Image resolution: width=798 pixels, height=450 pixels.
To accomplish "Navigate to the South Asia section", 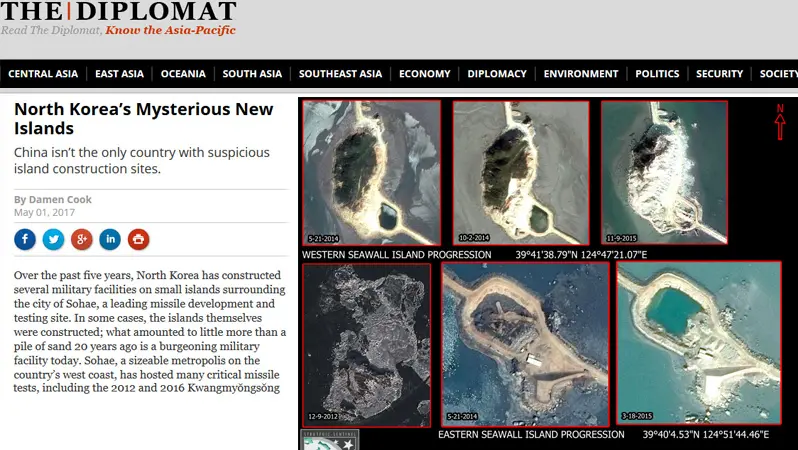I will tap(252, 74).
